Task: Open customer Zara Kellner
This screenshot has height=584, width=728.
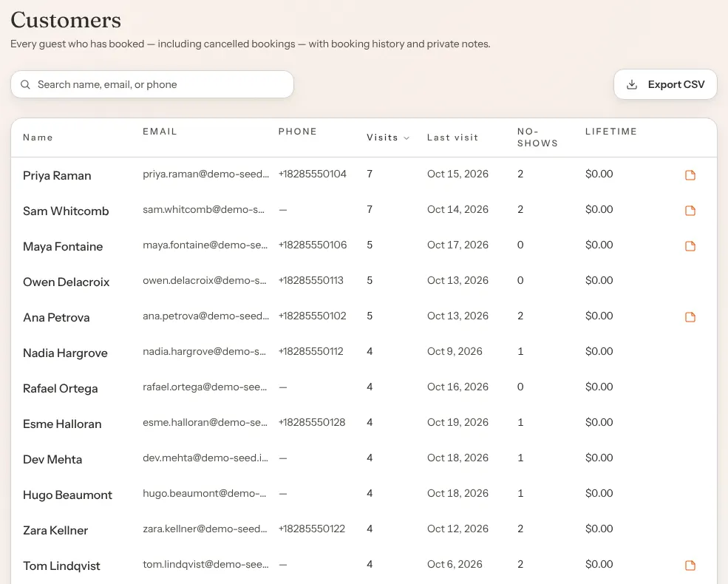Action: [x=55, y=531]
